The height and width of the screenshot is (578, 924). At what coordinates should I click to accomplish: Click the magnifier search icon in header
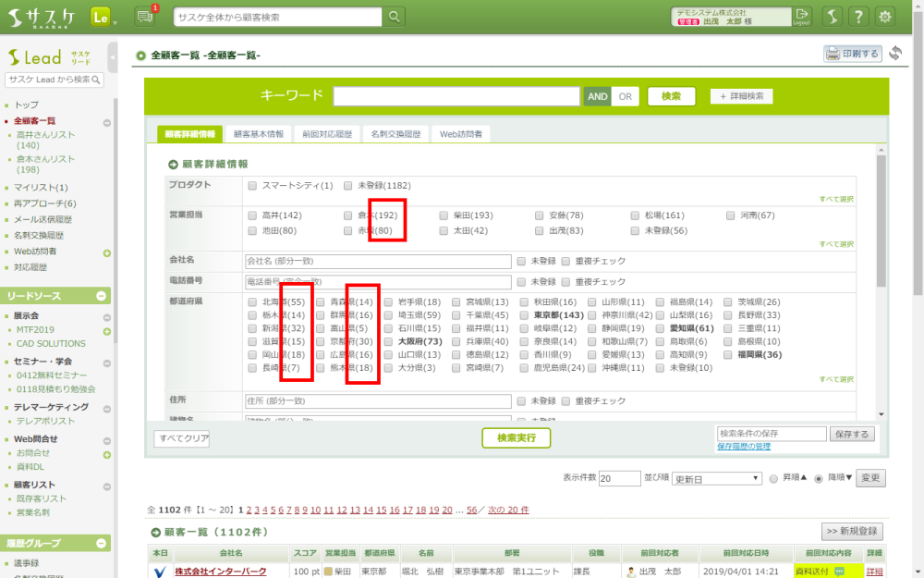coord(395,17)
